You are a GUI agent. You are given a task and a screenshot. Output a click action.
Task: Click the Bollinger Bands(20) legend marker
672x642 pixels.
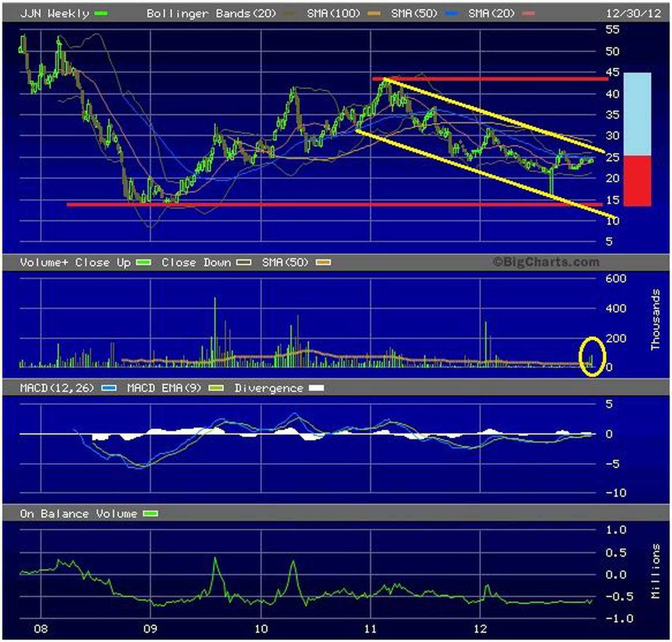coord(289,14)
